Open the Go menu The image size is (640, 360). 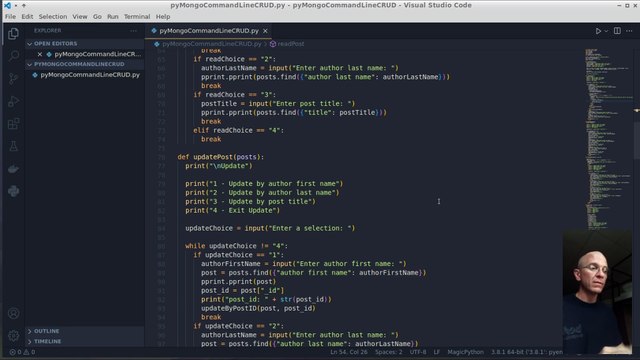[97, 17]
